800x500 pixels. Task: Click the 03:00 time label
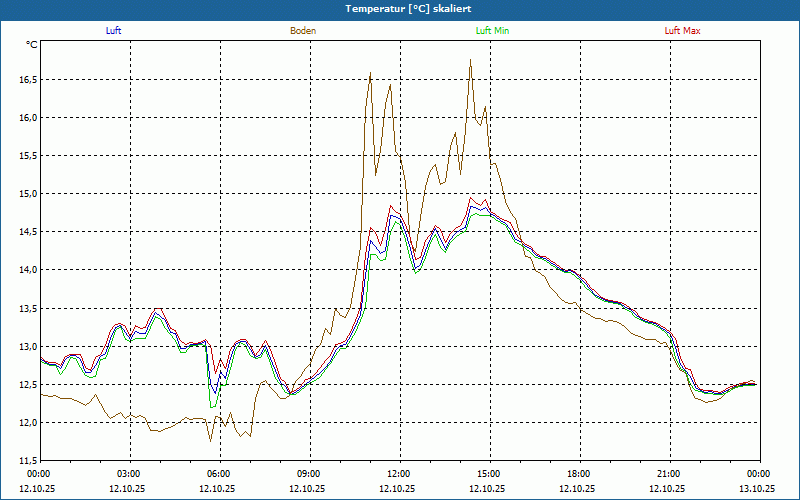point(129,474)
